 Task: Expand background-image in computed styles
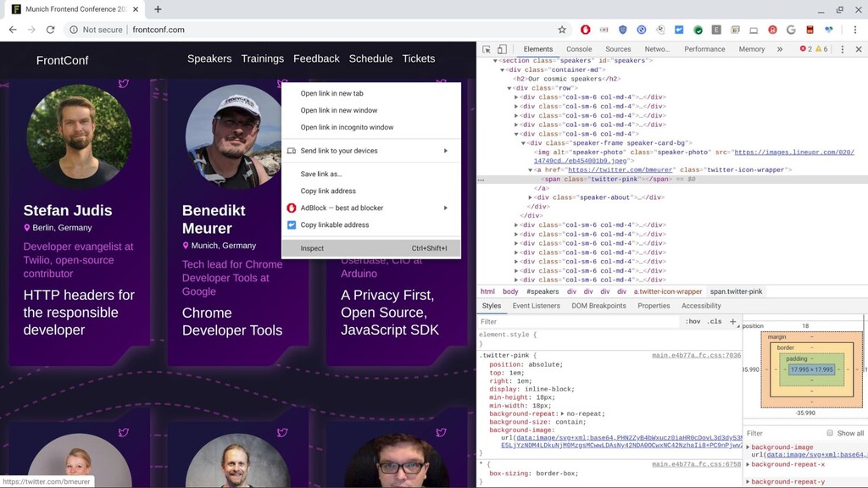pos(748,447)
